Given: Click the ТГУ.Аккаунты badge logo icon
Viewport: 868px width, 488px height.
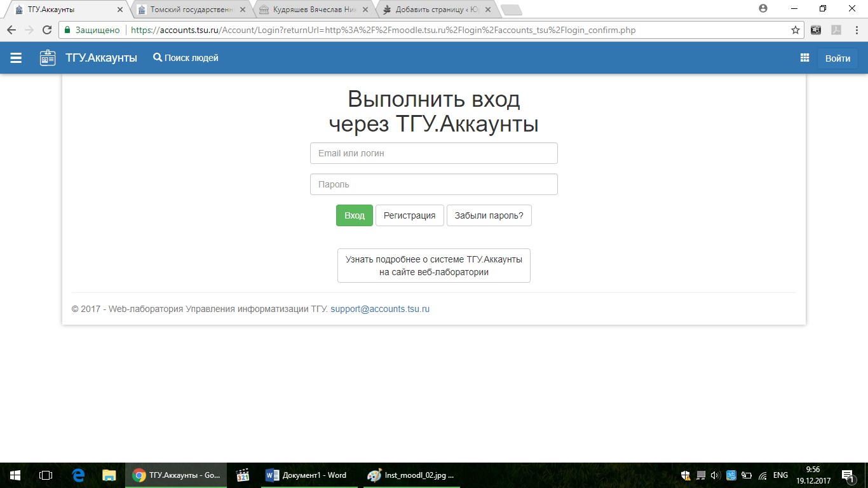Looking at the screenshot, I should [47, 57].
